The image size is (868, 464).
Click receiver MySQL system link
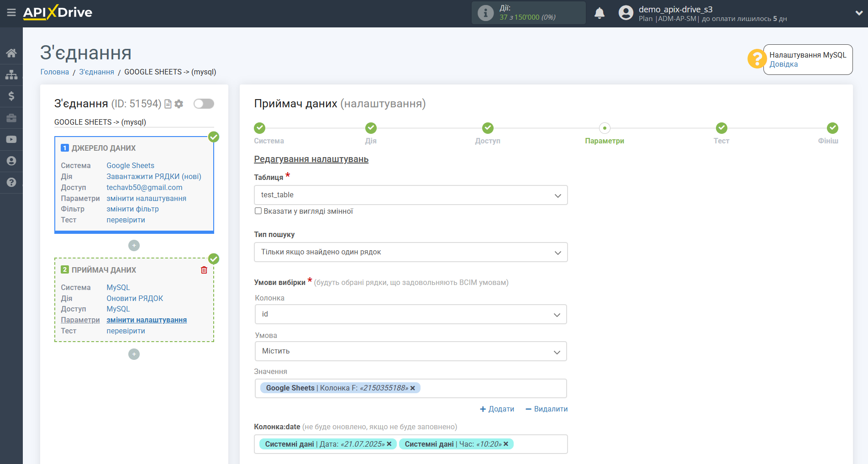pyautogui.click(x=118, y=287)
